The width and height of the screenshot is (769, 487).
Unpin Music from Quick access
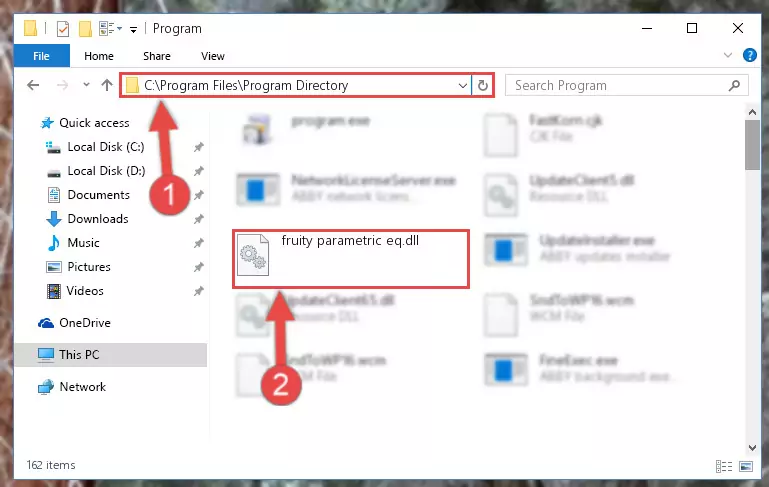(198, 243)
